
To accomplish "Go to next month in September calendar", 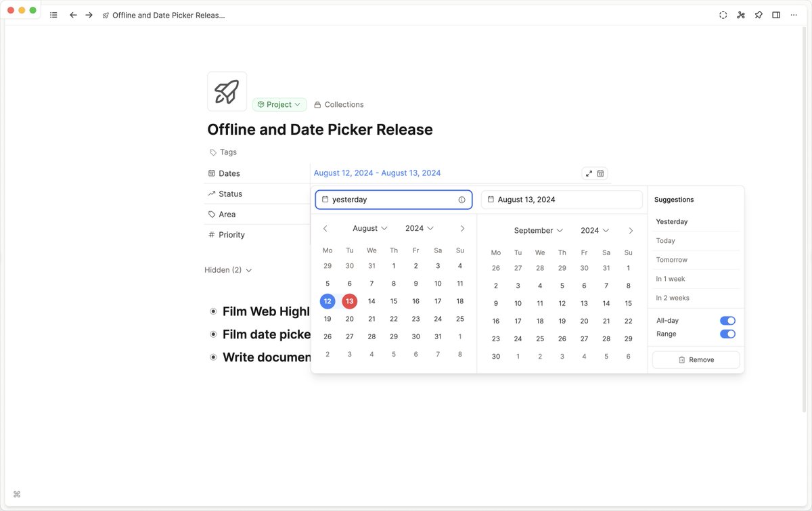I will pyautogui.click(x=631, y=231).
